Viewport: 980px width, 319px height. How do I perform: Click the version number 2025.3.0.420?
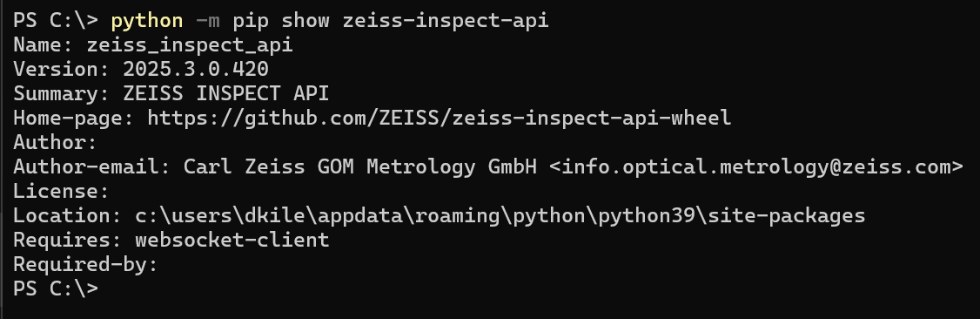pos(196,70)
